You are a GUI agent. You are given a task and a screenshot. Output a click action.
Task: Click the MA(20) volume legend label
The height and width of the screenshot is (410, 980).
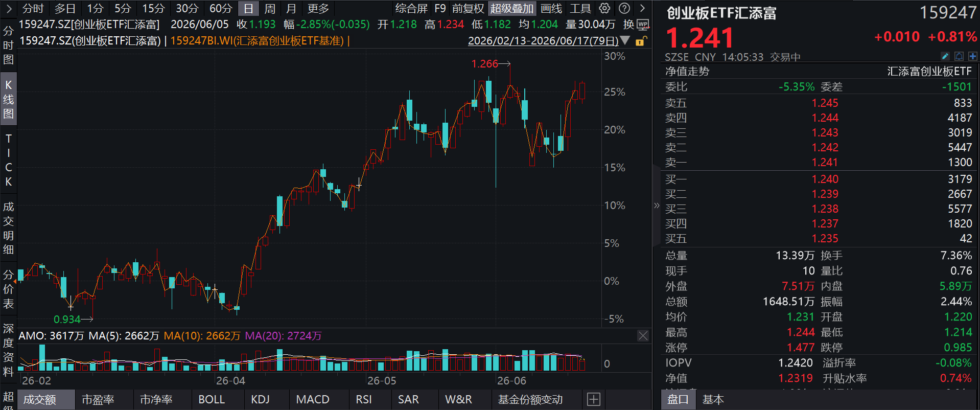click(x=283, y=336)
